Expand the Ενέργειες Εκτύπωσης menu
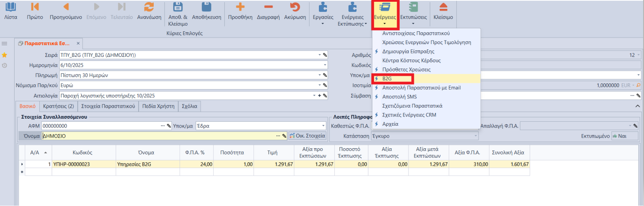 coord(352,13)
